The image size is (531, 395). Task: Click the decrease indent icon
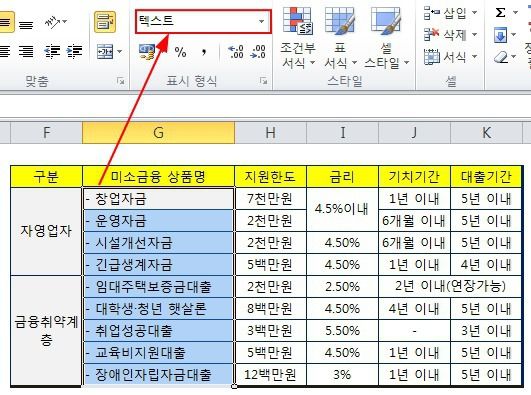click(52, 51)
